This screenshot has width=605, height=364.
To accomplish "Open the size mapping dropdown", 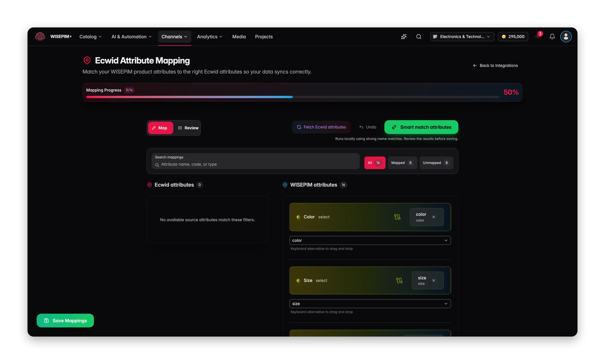I will 370,304.
